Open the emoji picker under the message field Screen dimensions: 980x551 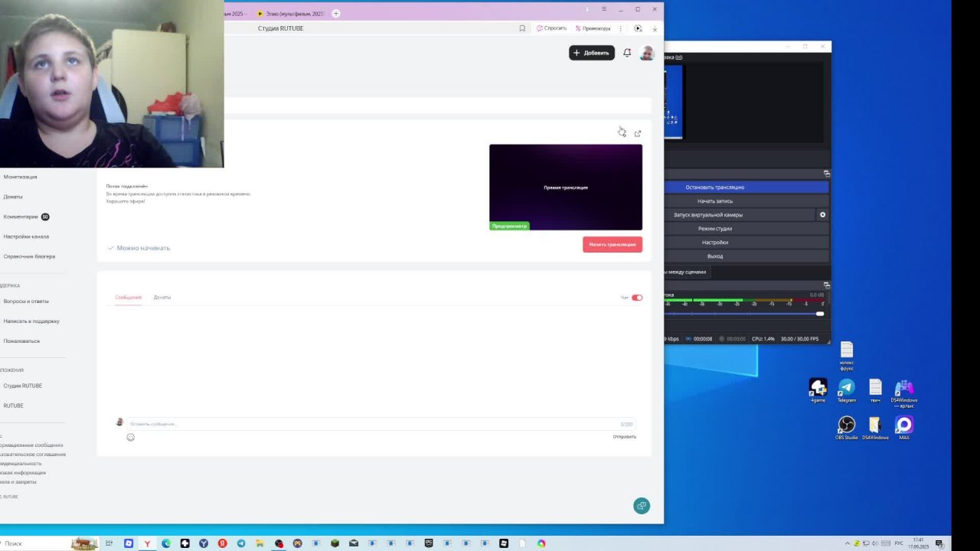pyautogui.click(x=130, y=437)
